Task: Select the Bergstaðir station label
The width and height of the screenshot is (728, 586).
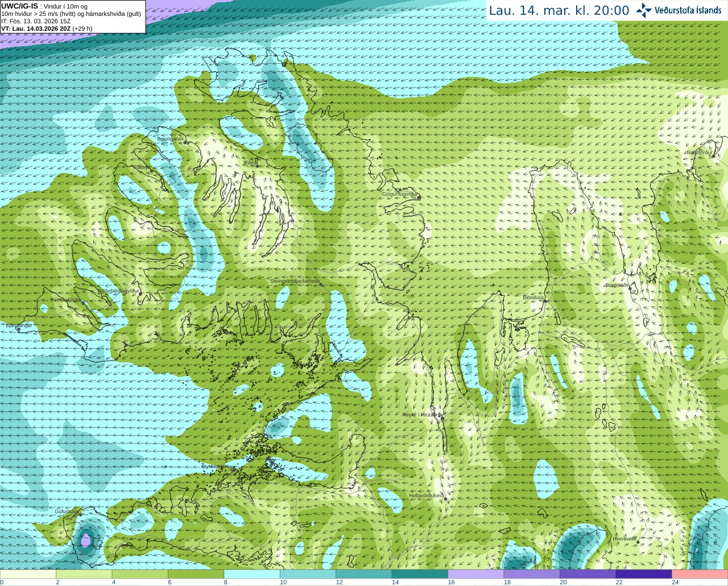Action: (617, 285)
